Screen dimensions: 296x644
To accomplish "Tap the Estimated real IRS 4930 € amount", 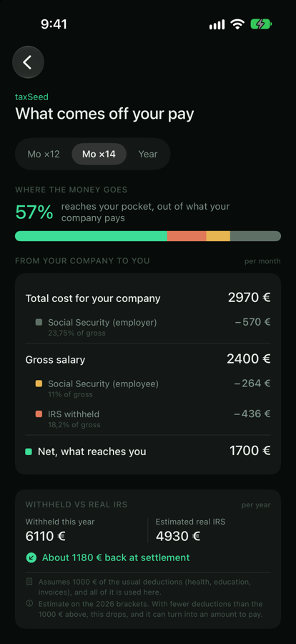I will 178,536.
